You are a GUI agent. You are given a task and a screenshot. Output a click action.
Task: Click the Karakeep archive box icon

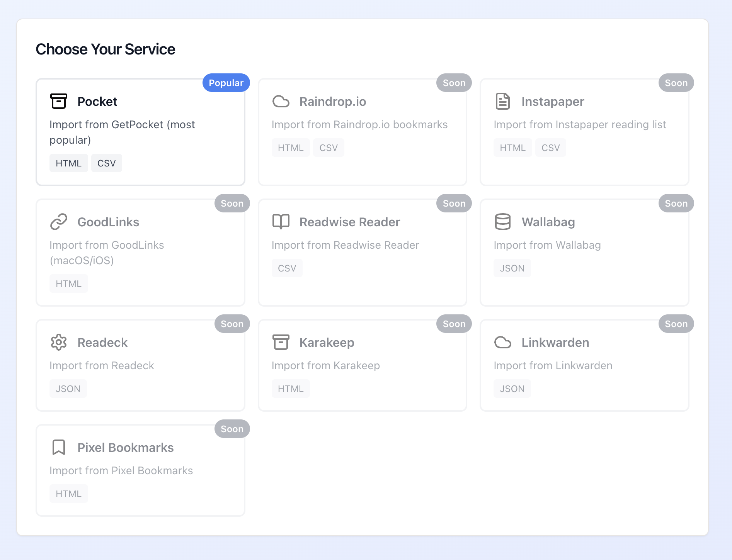281,342
